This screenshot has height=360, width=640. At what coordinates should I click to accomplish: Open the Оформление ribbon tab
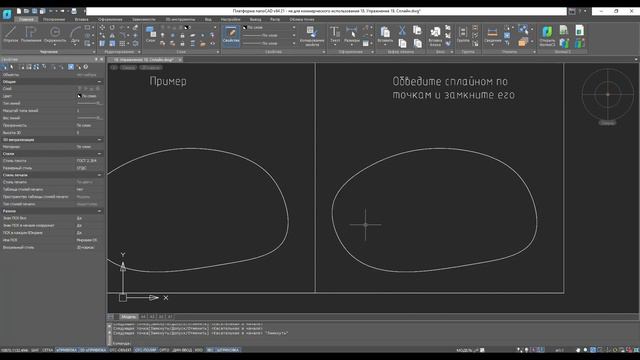[x=110, y=19]
